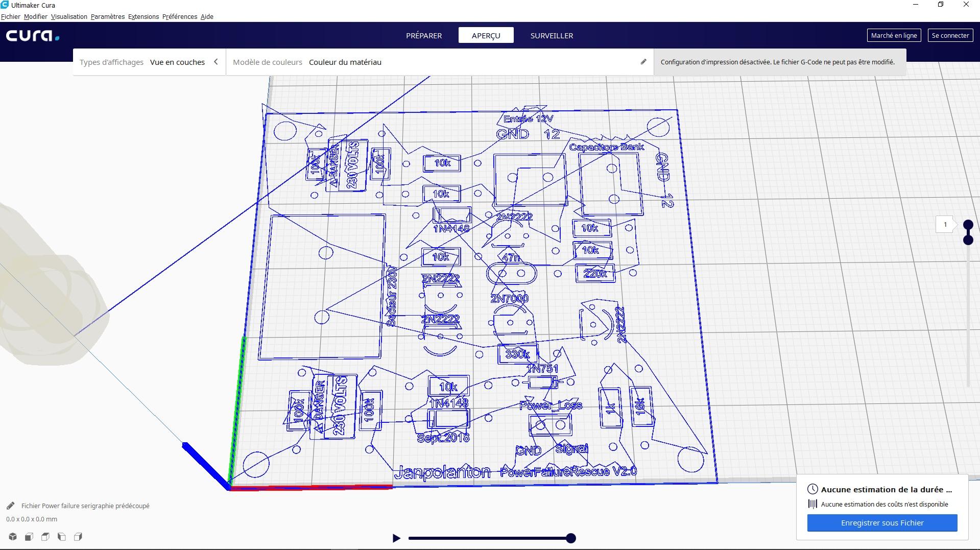Switch to the left side view orientation
This screenshot has height=550, width=980.
62,537
